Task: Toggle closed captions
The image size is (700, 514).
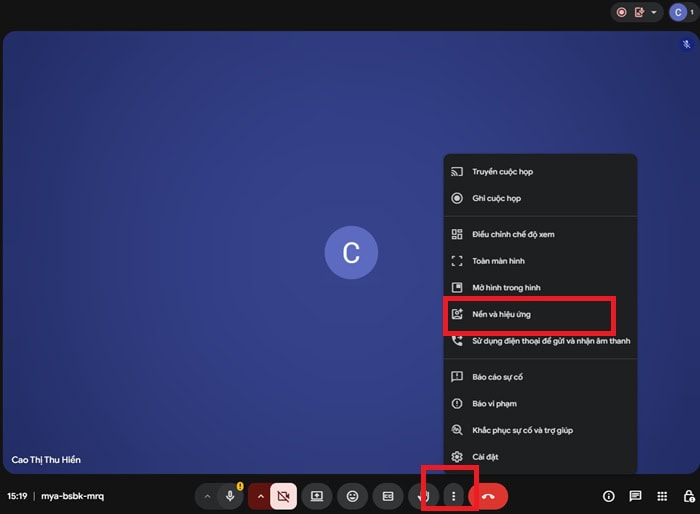Action: 388,496
